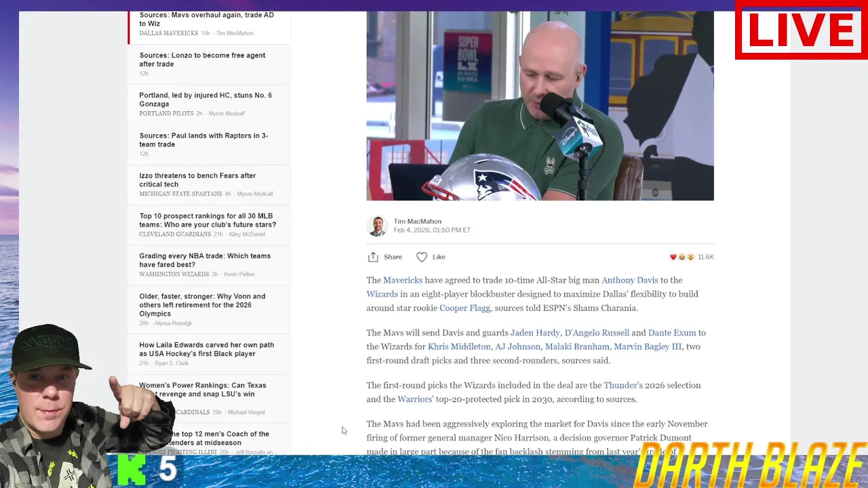Image resolution: width=868 pixels, height=488 pixels.
Task: Play the video above the article
Action: pos(540,106)
